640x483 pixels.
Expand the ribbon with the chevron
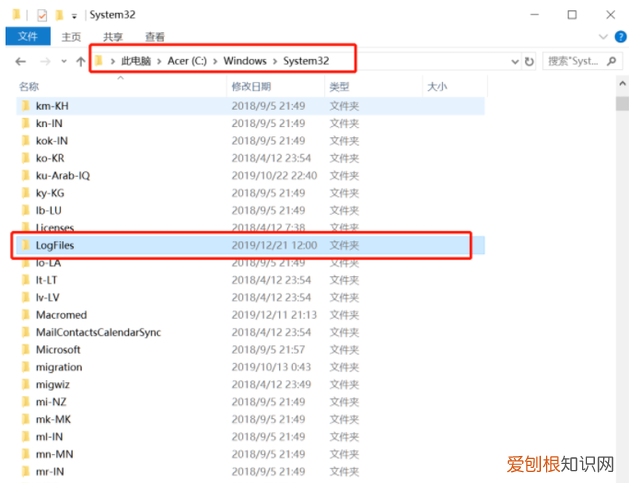(603, 37)
